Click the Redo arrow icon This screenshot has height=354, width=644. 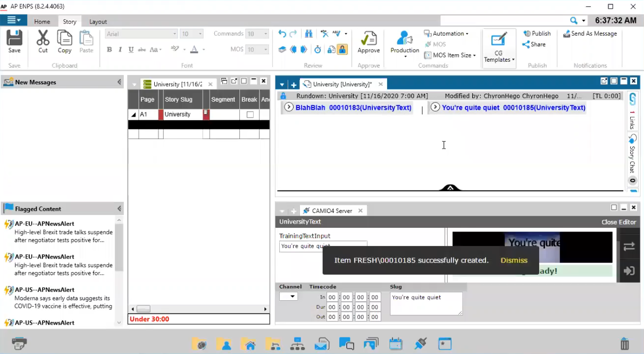click(293, 34)
